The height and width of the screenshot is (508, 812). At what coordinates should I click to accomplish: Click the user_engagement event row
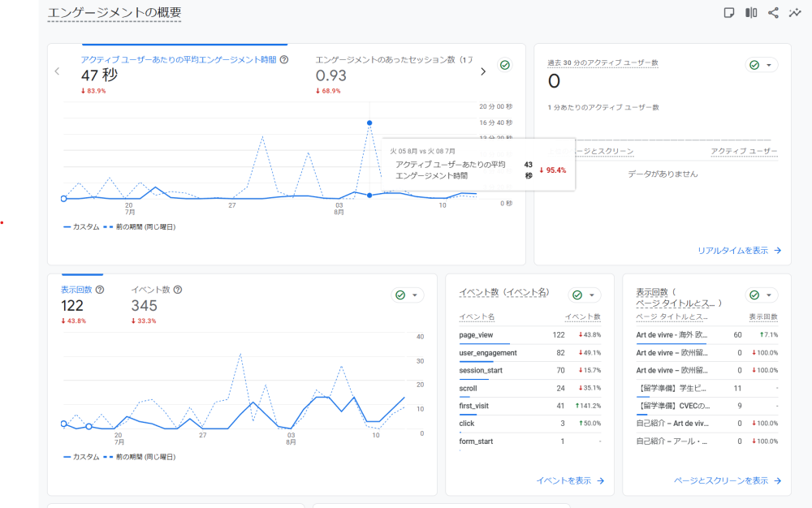point(529,353)
